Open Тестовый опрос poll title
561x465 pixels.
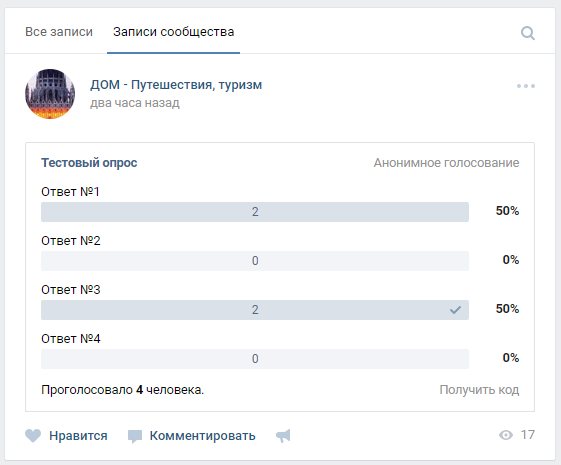89,163
